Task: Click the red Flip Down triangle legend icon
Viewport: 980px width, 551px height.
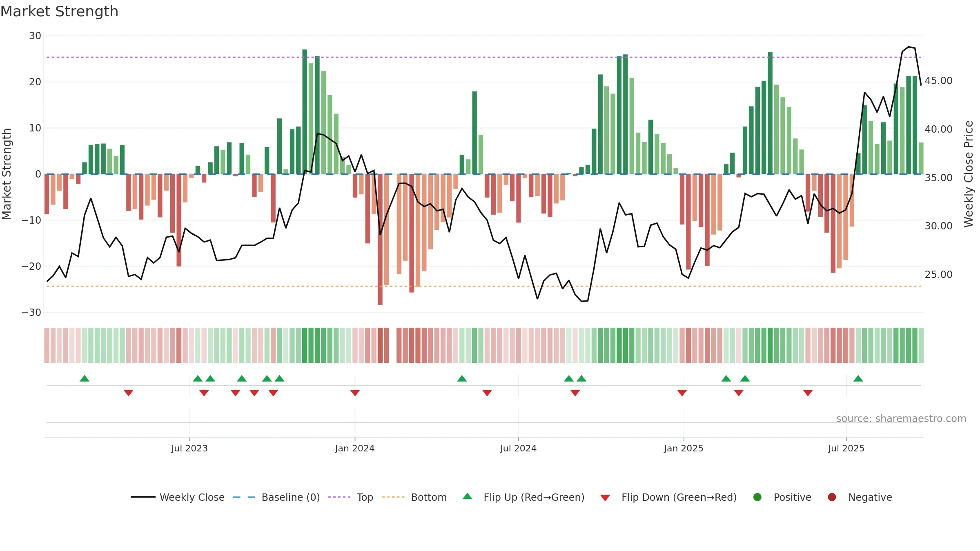Action: click(x=605, y=498)
